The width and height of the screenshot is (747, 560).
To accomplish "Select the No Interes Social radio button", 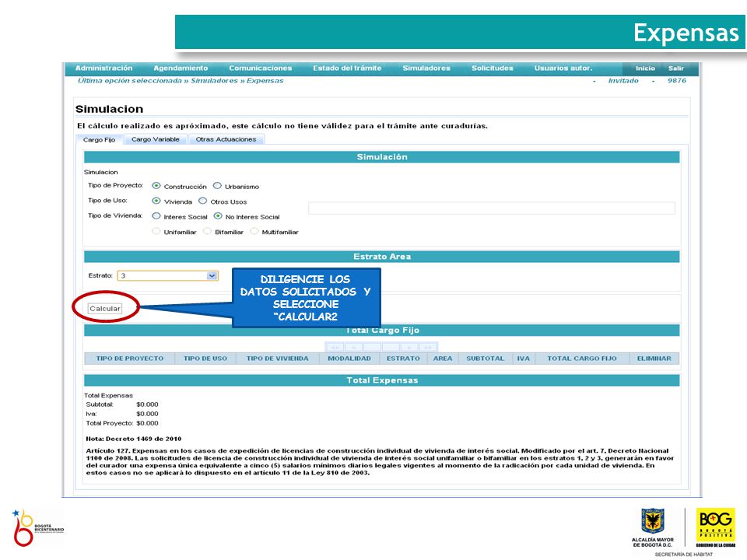I will 218,216.
